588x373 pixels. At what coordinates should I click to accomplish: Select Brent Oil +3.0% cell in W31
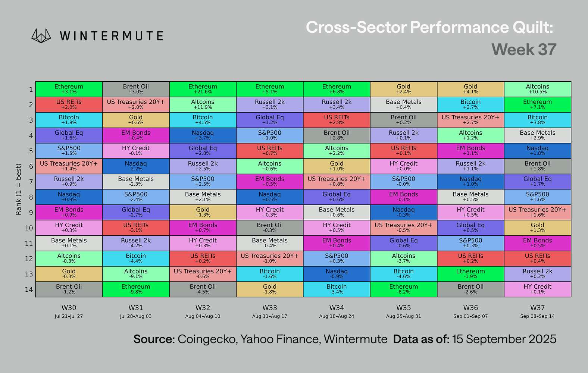coord(136,89)
